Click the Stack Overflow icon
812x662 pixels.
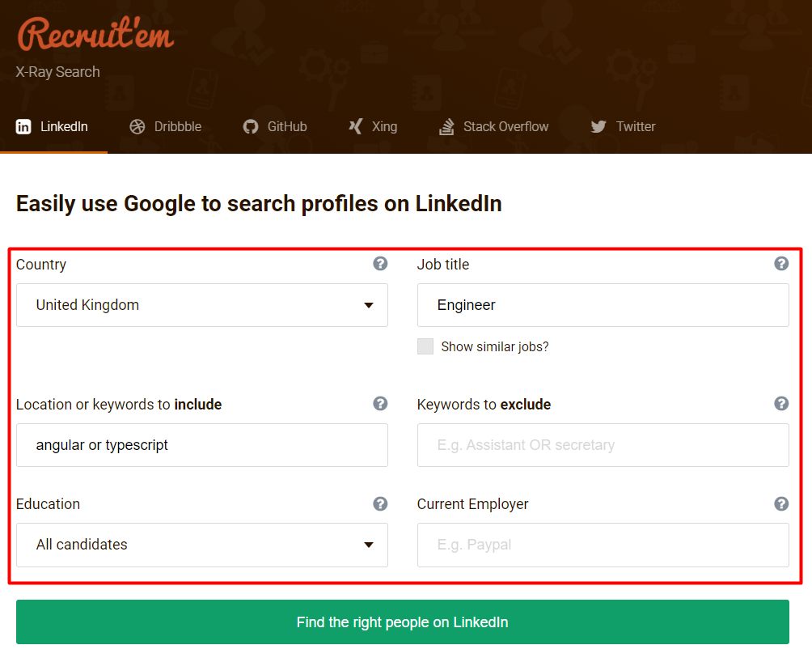(x=446, y=126)
